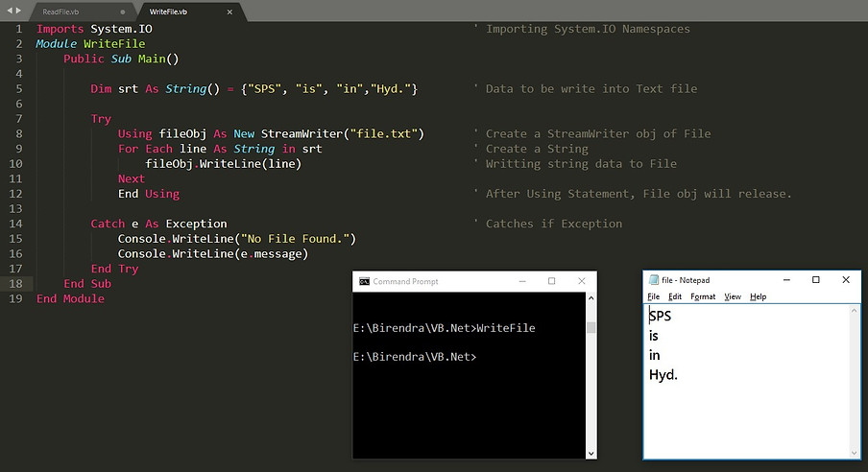
Task: Maximize the Command Prompt window
Action: coord(551,281)
